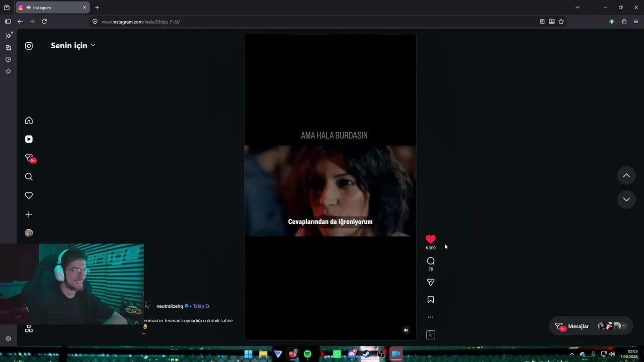Toggle the reel's sound with speaker icon
Image resolution: width=644 pixels, height=362 pixels.
[x=406, y=330]
